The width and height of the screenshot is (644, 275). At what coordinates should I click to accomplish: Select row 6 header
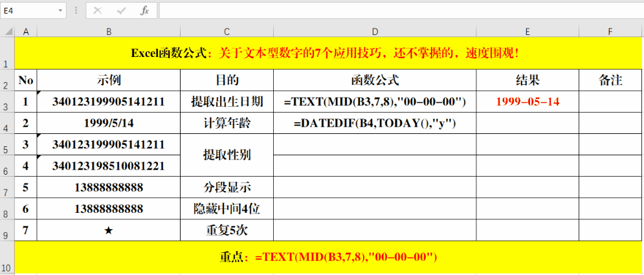coord(7,166)
